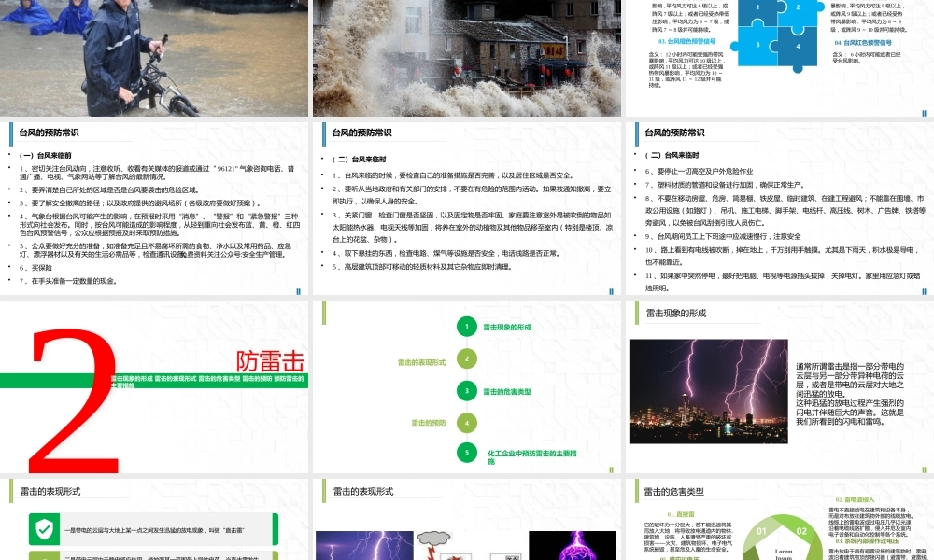The image size is (934, 560).
Task: Click heading '04. 台风红色预警信号'
Action: 863,43
